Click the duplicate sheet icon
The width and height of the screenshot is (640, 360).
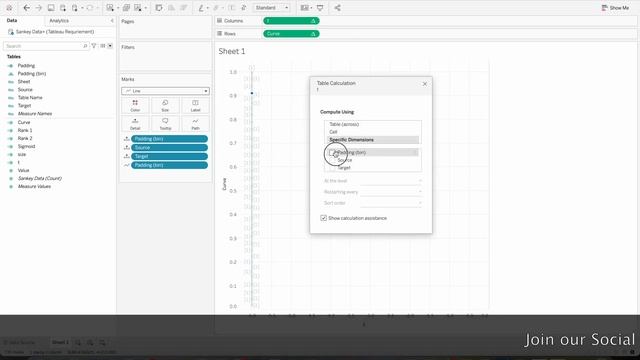tap(127, 8)
